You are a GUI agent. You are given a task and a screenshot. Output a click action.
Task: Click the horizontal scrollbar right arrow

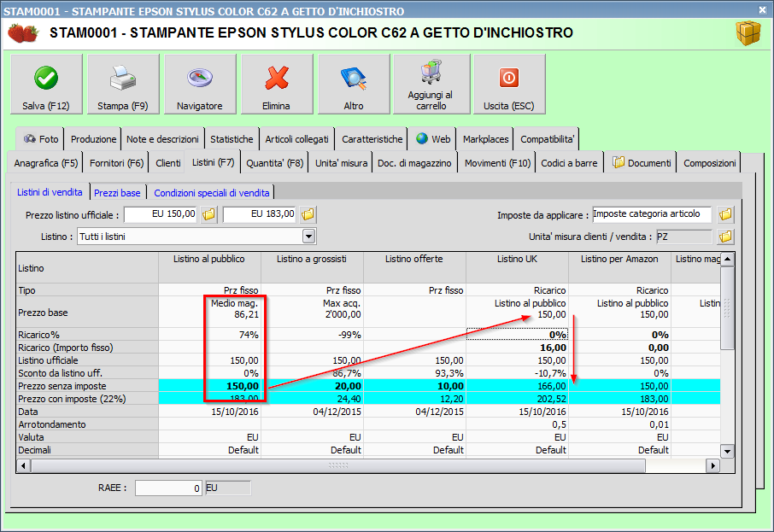712,465
